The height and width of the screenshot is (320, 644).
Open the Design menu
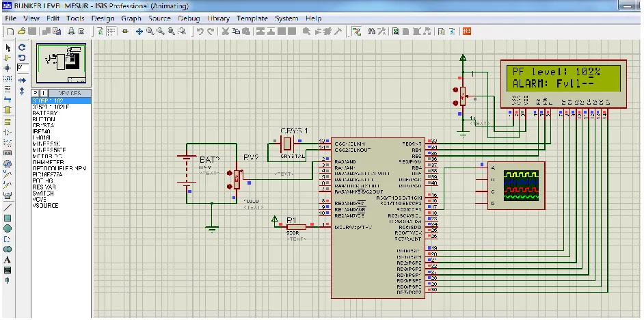(x=103, y=18)
